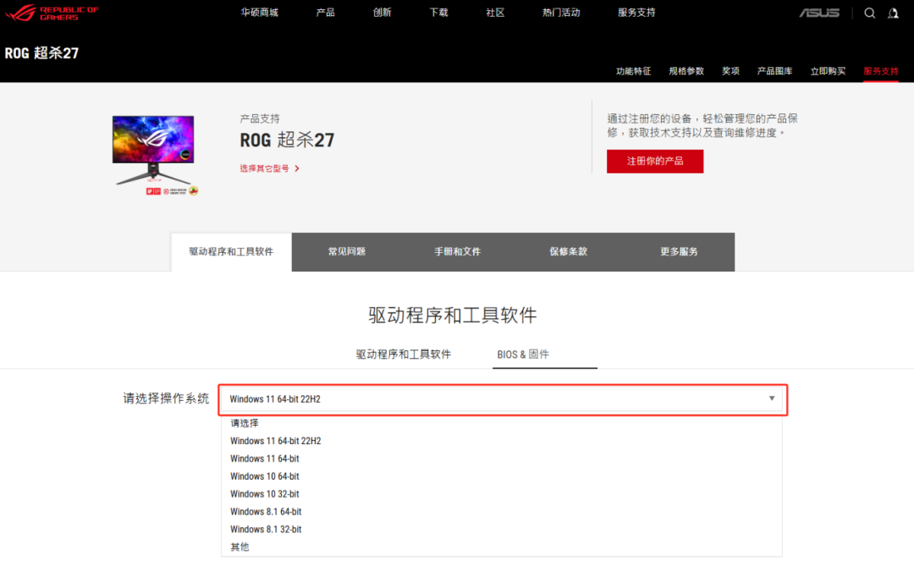View the 保修条款 tab
This screenshot has height=588, width=914.
(568, 251)
